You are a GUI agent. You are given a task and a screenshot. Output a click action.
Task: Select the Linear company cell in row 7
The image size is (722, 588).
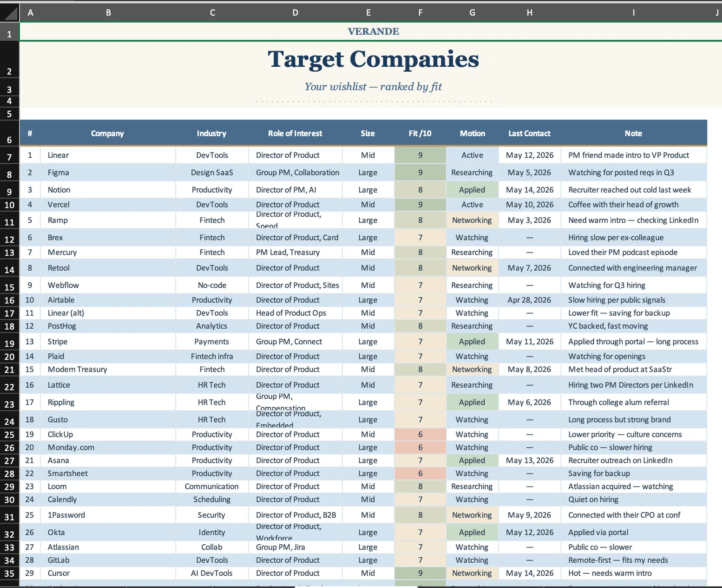[x=108, y=155]
